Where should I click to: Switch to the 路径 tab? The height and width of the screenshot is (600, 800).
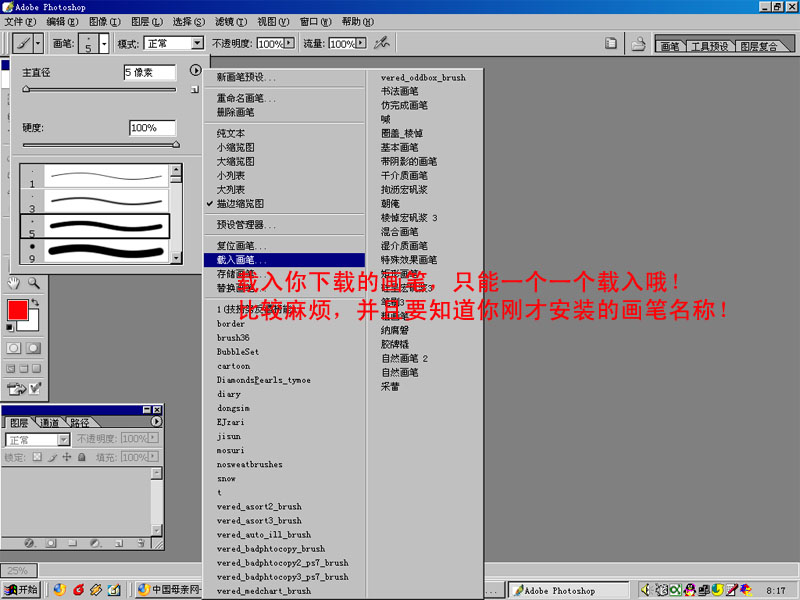80,422
